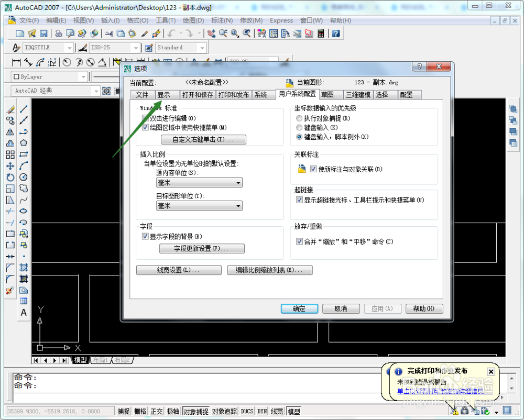The height and width of the screenshot is (420, 524).
Task: Click the 取消 button
Action: click(341, 309)
